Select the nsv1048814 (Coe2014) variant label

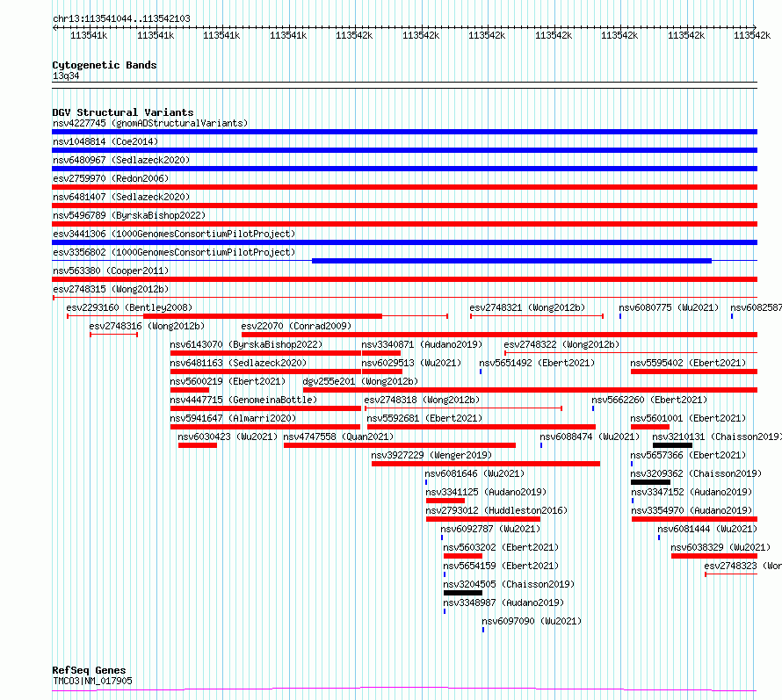105,141
